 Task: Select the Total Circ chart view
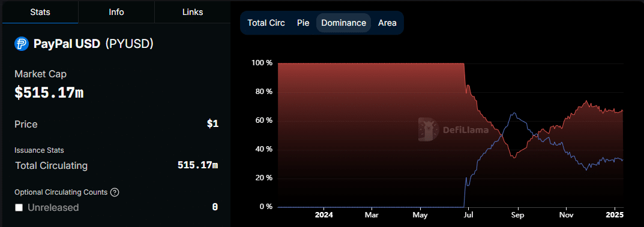coord(266,23)
